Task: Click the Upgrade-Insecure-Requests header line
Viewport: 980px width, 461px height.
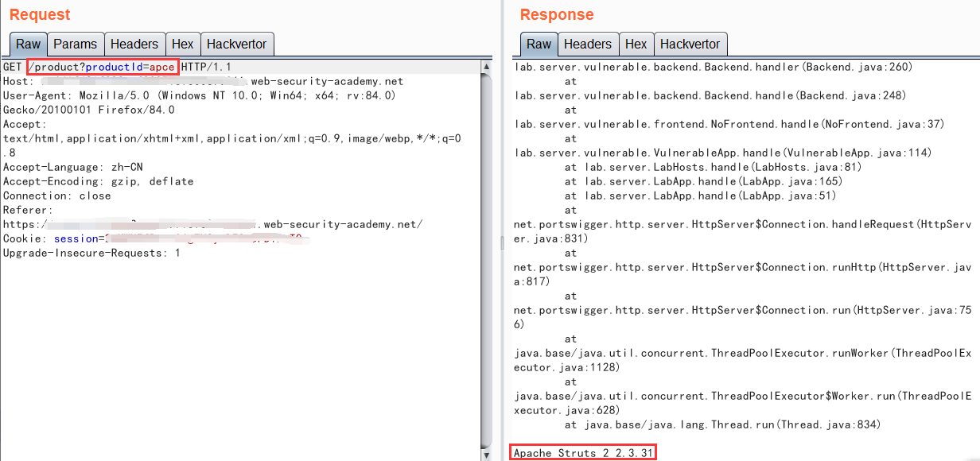Action: (91, 253)
